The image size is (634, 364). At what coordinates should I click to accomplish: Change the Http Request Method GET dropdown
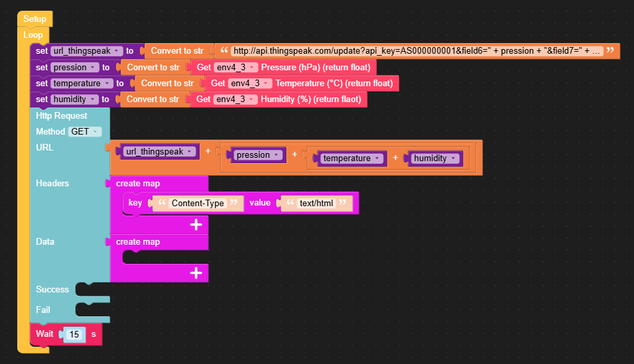pyautogui.click(x=84, y=131)
